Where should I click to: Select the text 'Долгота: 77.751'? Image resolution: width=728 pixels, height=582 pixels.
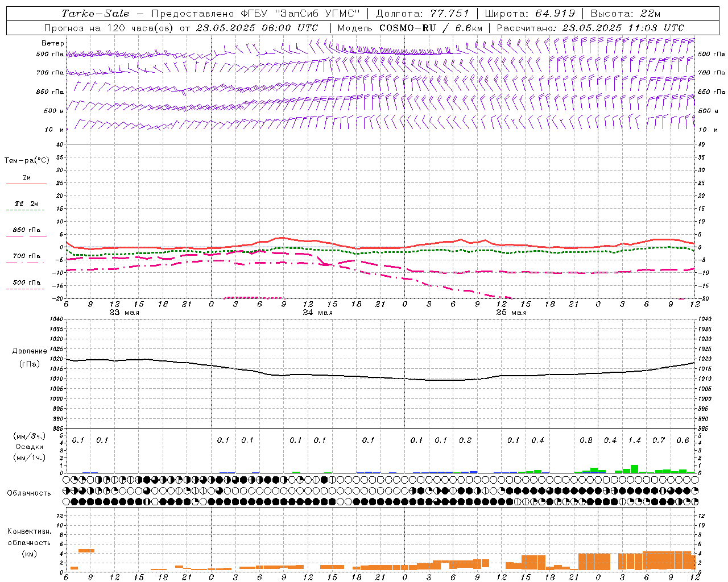click(423, 14)
